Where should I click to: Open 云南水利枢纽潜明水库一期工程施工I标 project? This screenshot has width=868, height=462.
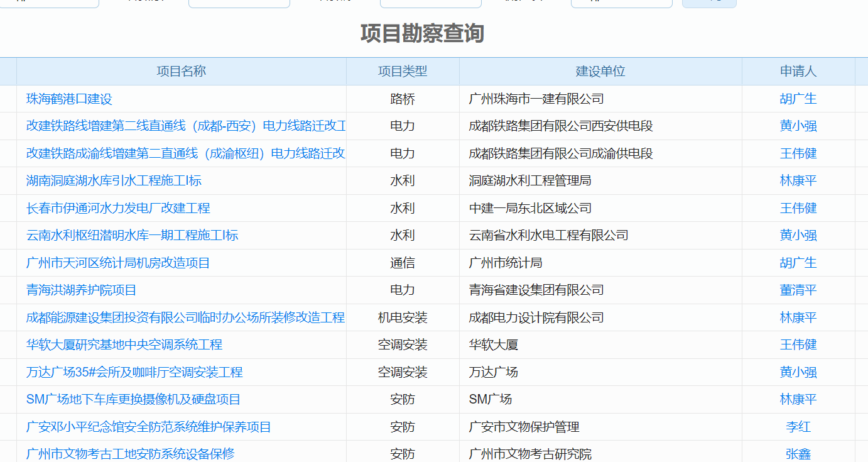click(132, 235)
